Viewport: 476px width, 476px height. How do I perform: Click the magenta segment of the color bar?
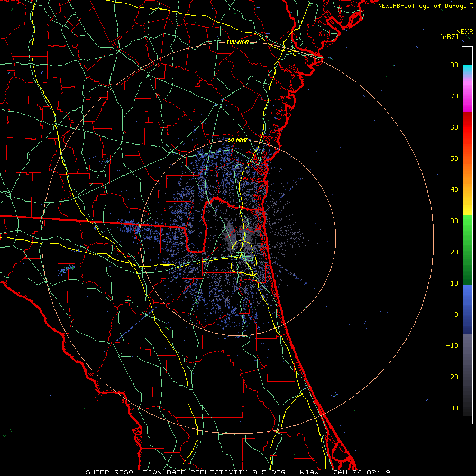[467, 97]
